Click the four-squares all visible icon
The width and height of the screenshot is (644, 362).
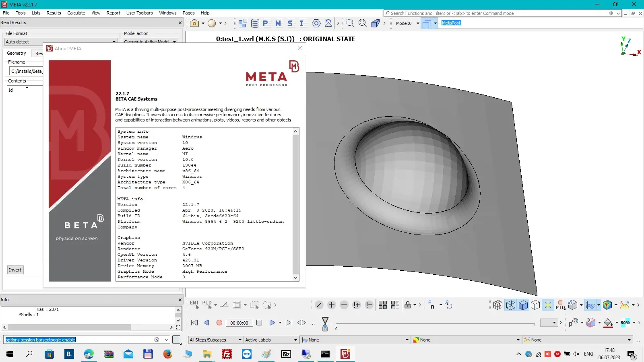tap(383, 305)
